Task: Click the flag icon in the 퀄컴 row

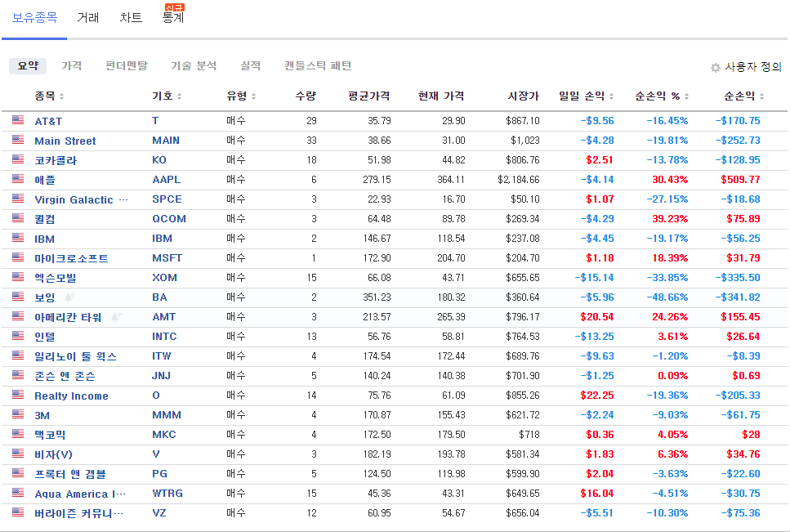Action: (x=18, y=217)
